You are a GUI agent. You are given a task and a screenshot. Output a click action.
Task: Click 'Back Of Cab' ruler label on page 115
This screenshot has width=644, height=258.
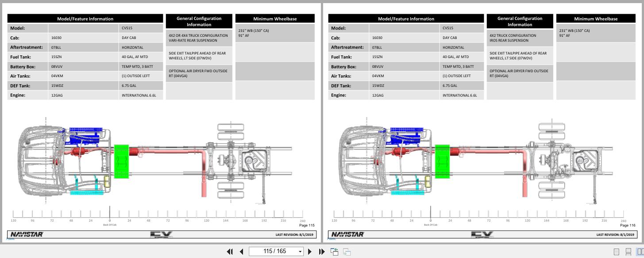pyautogui.click(x=110, y=225)
